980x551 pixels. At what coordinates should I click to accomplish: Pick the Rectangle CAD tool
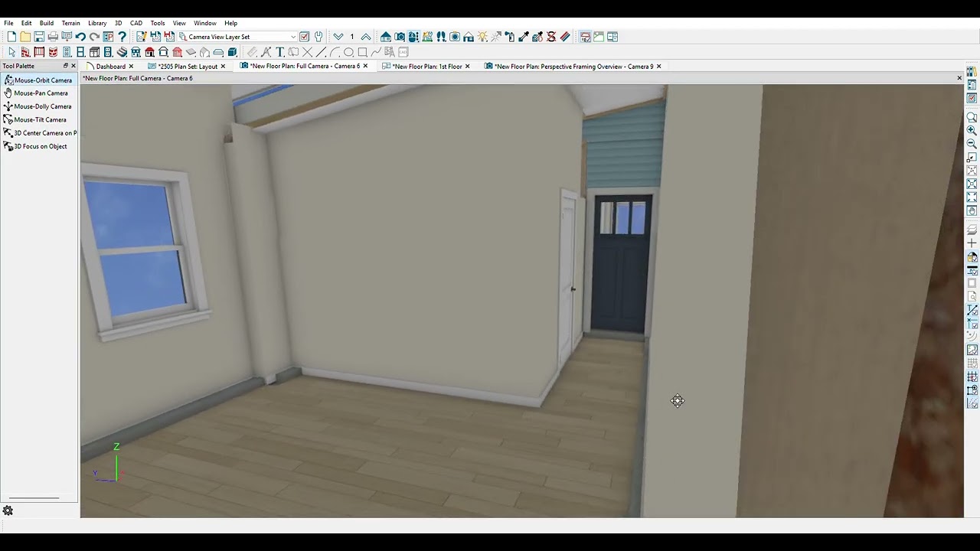click(362, 52)
